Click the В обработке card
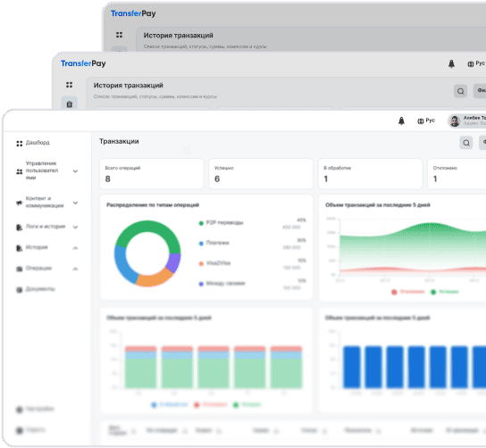 370,174
